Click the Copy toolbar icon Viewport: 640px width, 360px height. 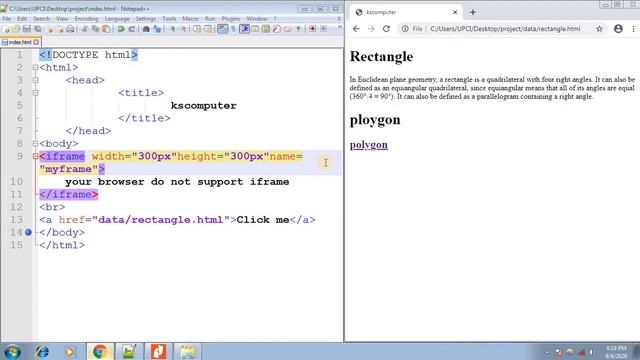coord(96,29)
